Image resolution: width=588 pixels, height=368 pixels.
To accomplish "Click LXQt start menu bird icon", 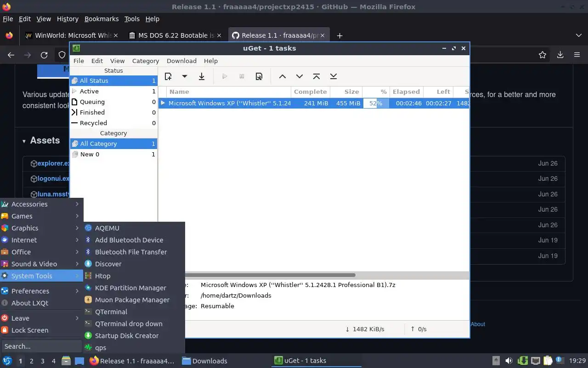I will coord(7,361).
